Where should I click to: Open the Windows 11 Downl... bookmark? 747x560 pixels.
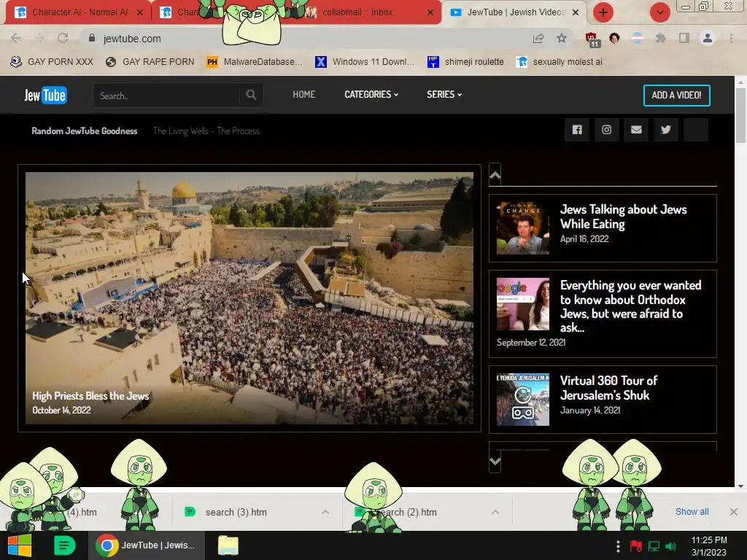click(365, 62)
